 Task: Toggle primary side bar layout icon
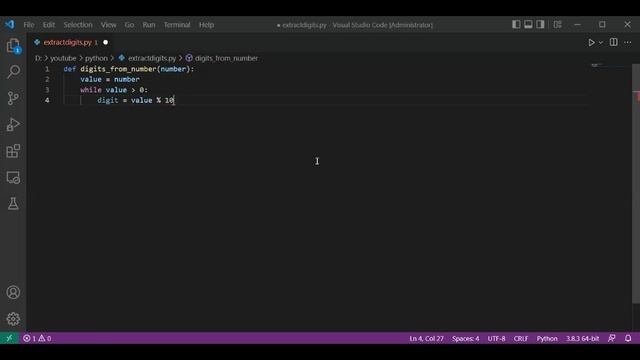pos(516,24)
